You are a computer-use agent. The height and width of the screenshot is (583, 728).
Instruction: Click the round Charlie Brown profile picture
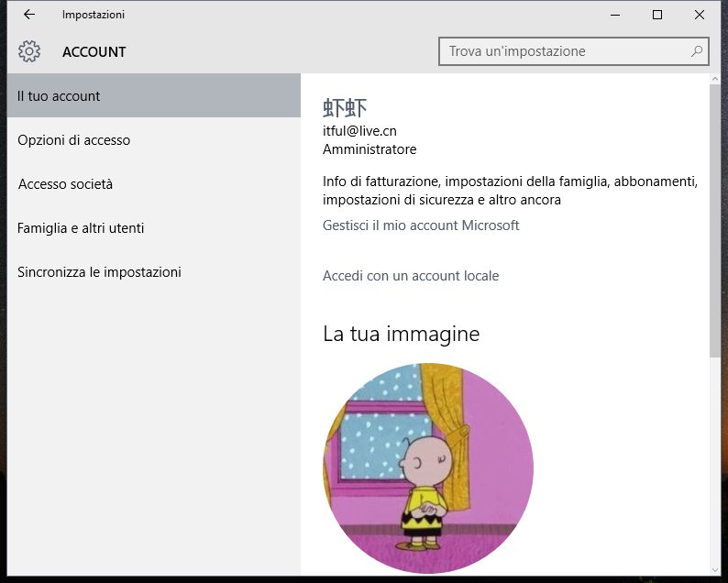428,467
